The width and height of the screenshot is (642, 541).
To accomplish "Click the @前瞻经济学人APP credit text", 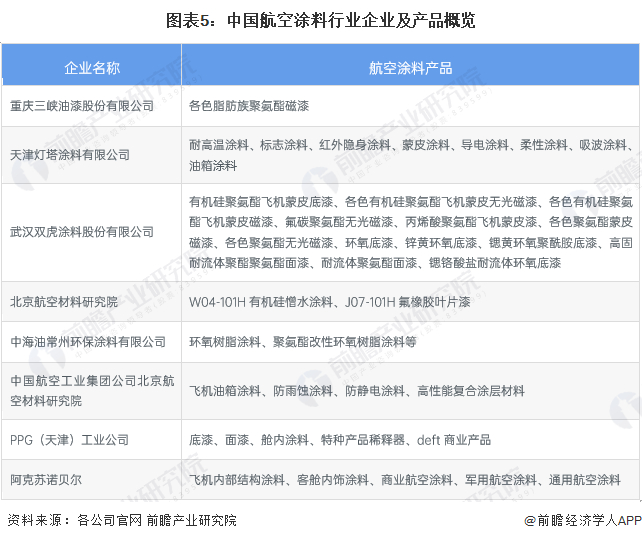I will coord(583,520).
